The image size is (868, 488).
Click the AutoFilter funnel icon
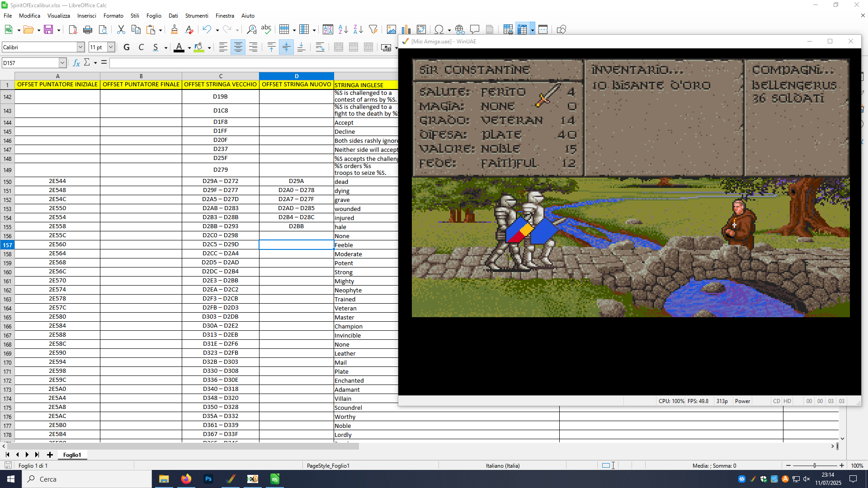pyautogui.click(x=373, y=30)
